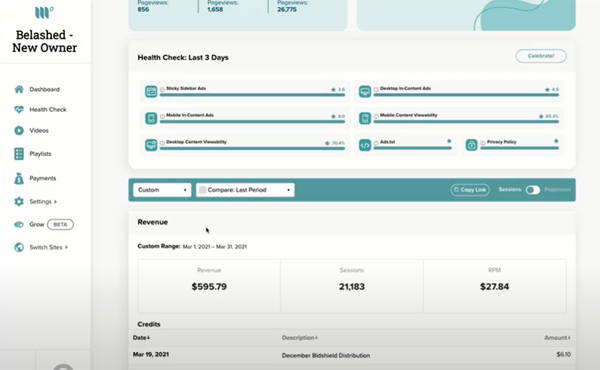Click the Privacy Policy lock icon
The height and width of the screenshot is (370, 600).
tap(471, 145)
